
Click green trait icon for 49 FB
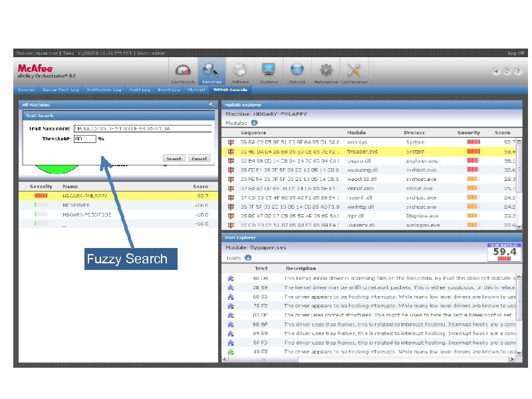click(x=231, y=352)
